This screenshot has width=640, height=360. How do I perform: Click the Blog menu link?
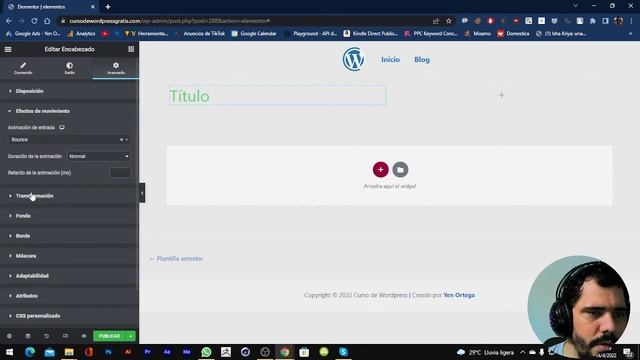point(422,60)
